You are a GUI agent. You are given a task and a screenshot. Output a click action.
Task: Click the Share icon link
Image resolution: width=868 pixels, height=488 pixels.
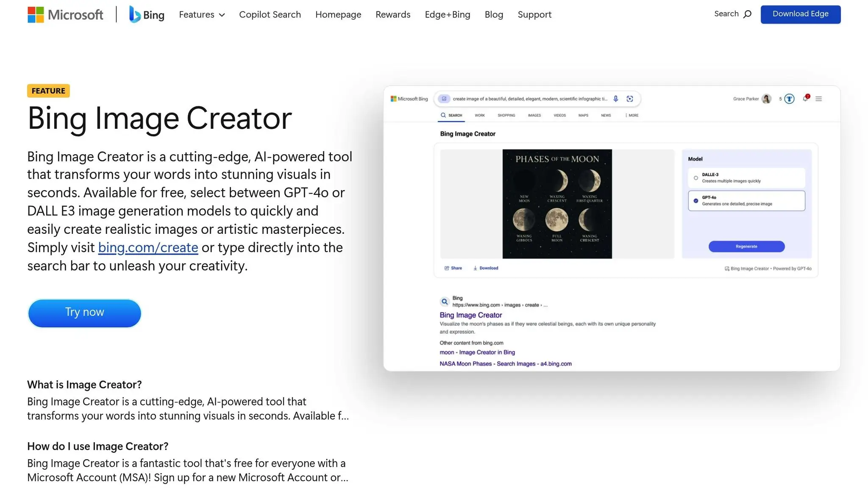(x=453, y=268)
